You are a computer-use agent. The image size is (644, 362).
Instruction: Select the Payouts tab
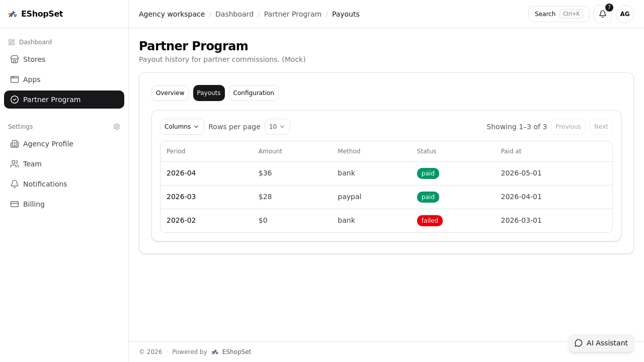pyautogui.click(x=209, y=93)
